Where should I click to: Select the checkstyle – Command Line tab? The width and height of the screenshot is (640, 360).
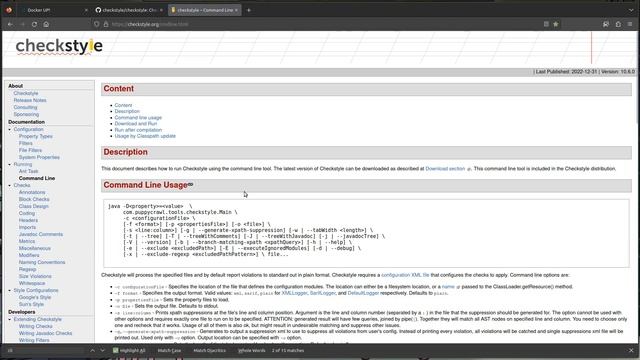[x=205, y=10]
